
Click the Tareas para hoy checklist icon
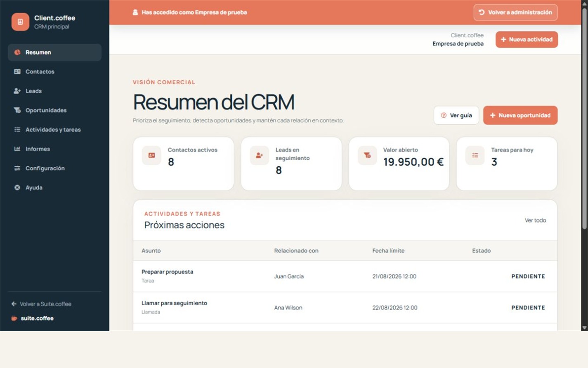click(475, 155)
